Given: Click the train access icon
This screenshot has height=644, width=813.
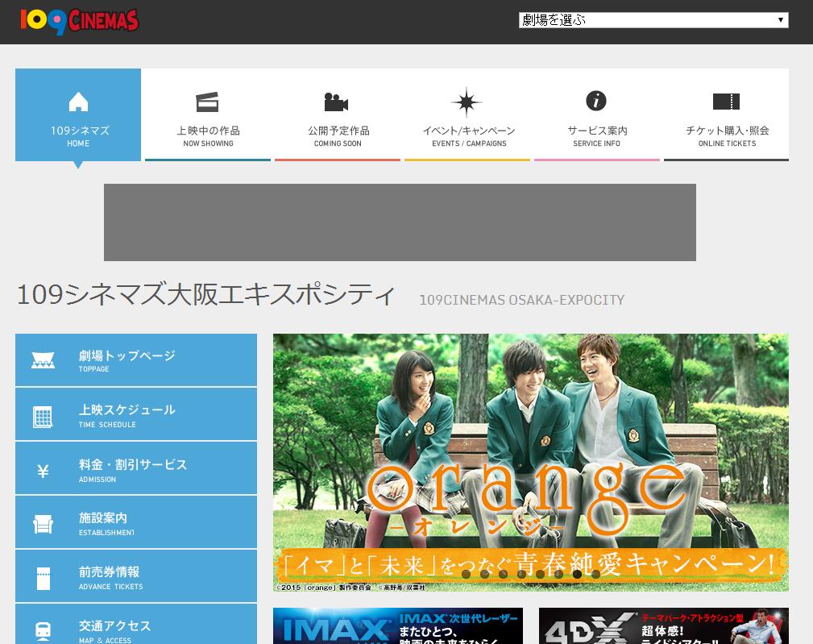Looking at the screenshot, I should point(43,631).
